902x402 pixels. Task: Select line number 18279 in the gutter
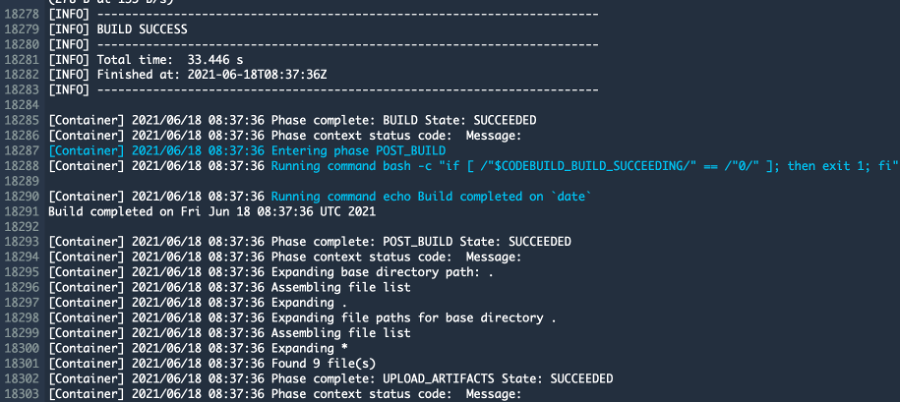pyautogui.click(x=22, y=30)
